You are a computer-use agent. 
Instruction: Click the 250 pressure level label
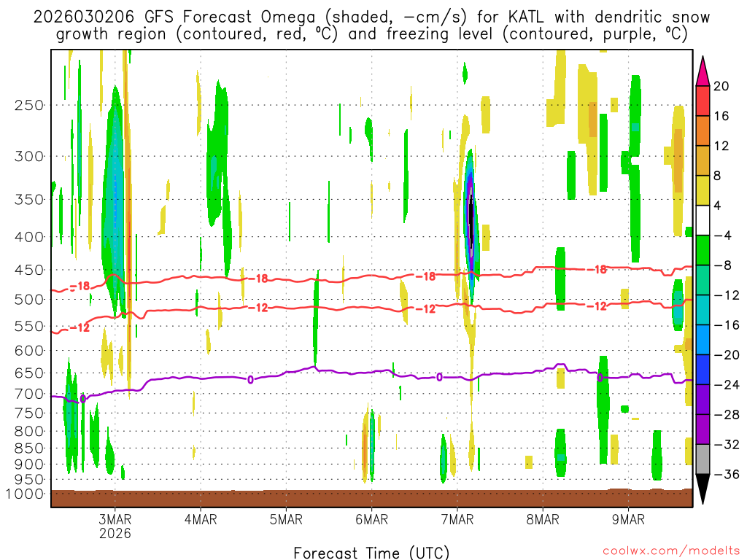(29, 105)
